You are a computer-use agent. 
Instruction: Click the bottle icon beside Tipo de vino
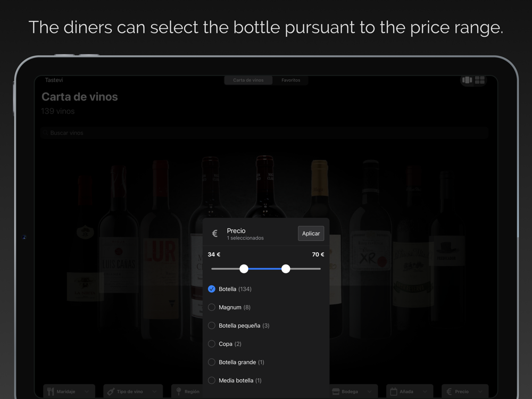111,392
